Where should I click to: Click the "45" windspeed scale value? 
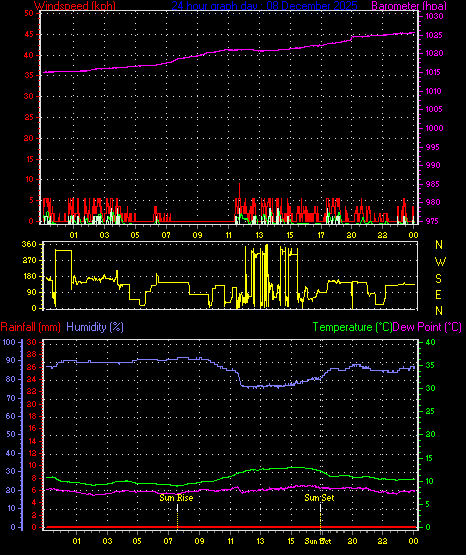pos(29,34)
